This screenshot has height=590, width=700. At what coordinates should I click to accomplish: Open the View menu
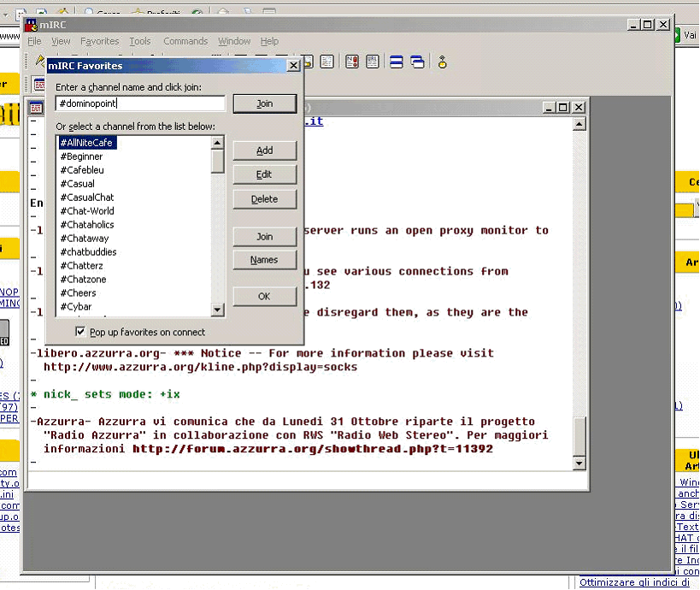click(x=61, y=41)
